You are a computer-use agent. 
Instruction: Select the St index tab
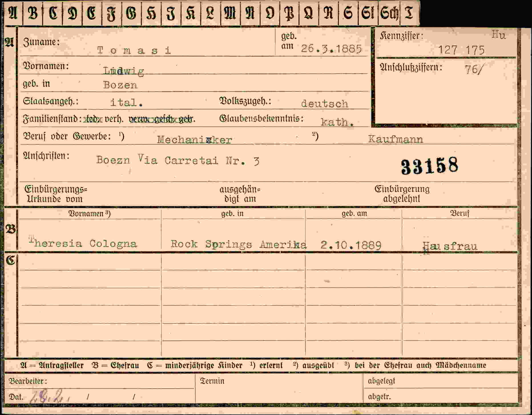click(368, 13)
